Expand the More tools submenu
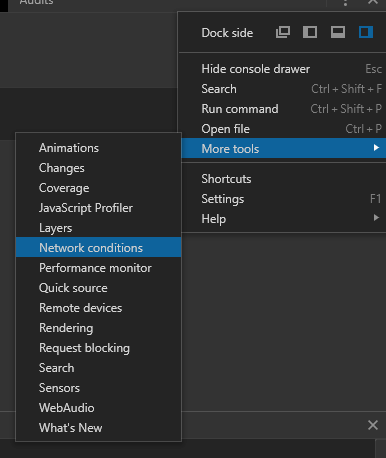 (x=284, y=148)
